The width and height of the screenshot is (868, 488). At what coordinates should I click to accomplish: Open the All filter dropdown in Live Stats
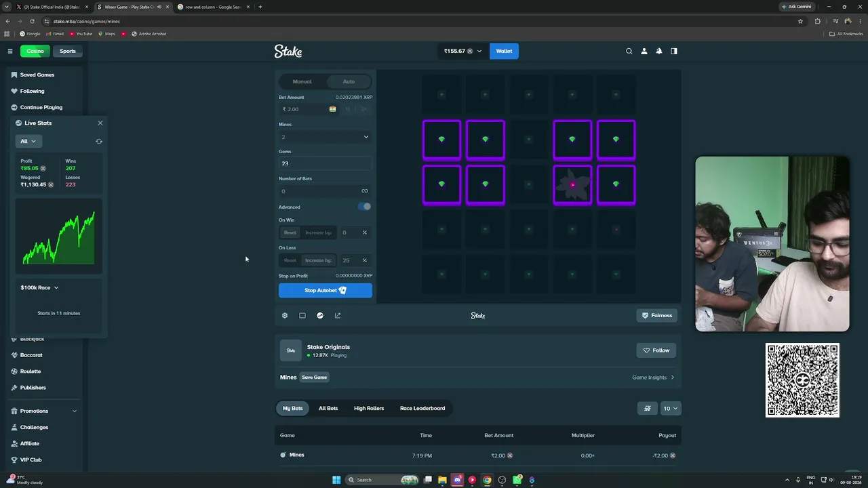[28, 141]
